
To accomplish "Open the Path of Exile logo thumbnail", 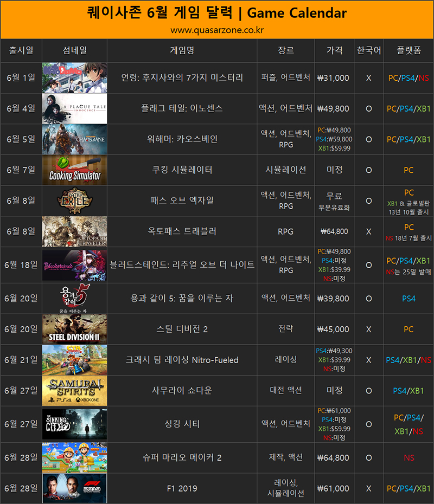I will coord(75,201).
